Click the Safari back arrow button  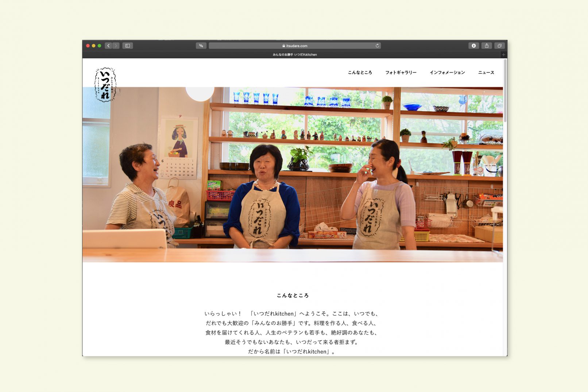point(108,46)
